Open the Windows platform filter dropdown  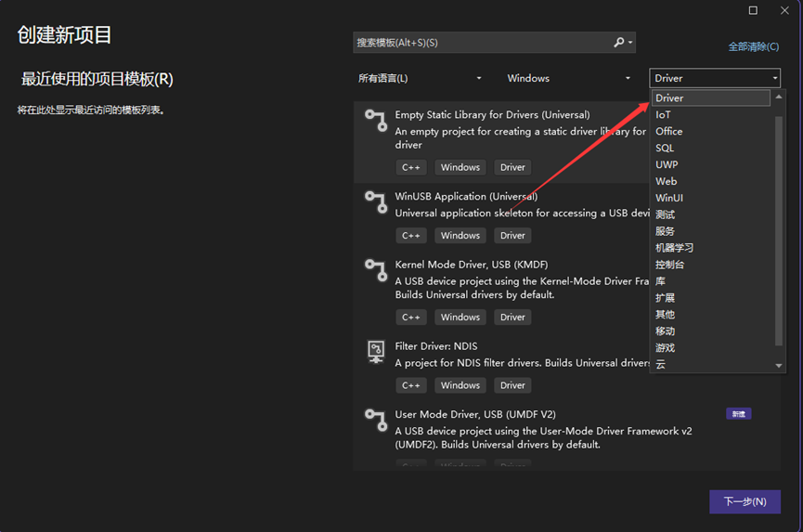coord(568,78)
